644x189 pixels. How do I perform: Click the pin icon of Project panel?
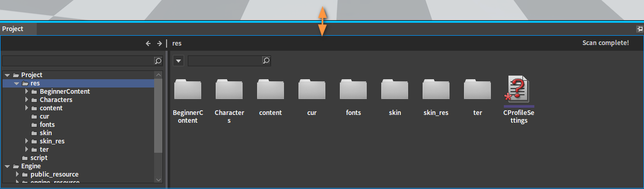click(639, 29)
